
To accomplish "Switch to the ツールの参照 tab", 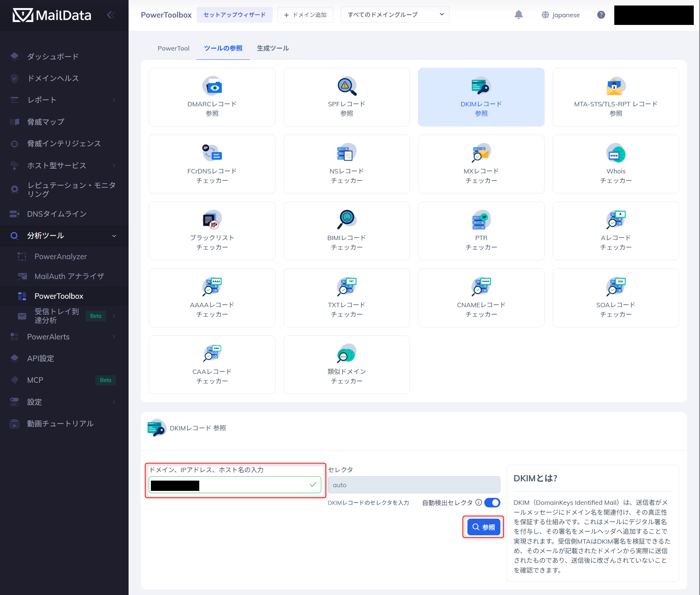I will tap(223, 48).
